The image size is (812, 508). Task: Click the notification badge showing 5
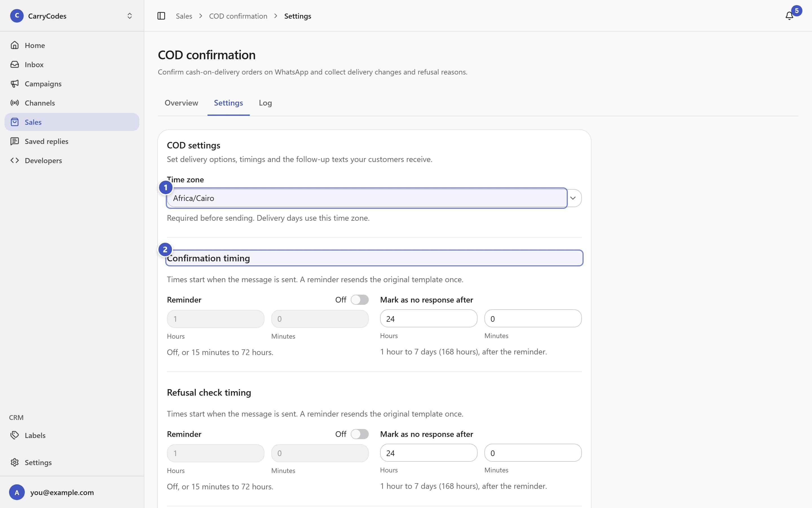pos(796,10)
